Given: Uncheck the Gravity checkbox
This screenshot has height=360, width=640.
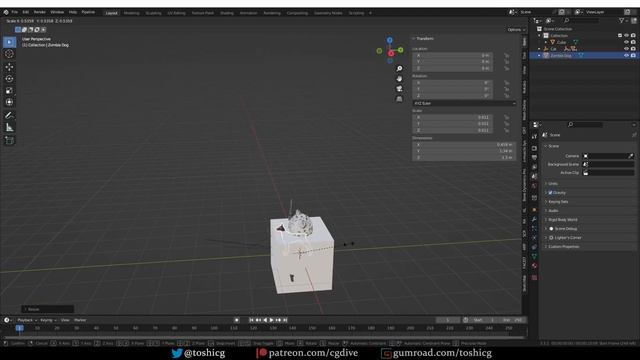Looking at the screenshot, I should [550, 193].
